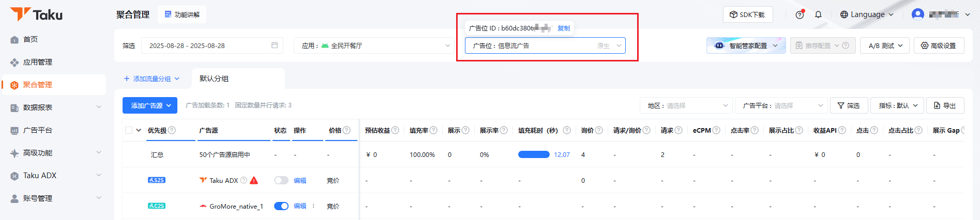This screenshot has width=980, height=220.
Task: Open 高级设置
Action: coord(939,45)
